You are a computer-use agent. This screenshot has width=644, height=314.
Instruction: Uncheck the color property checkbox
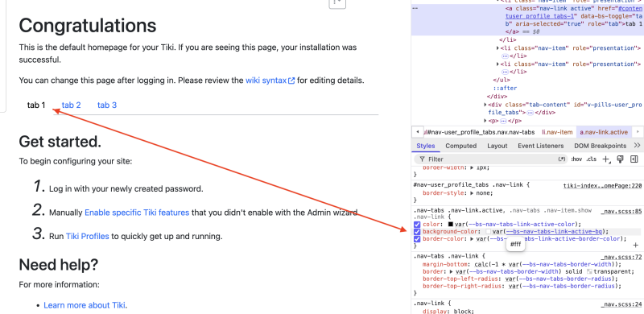point(417,225)
